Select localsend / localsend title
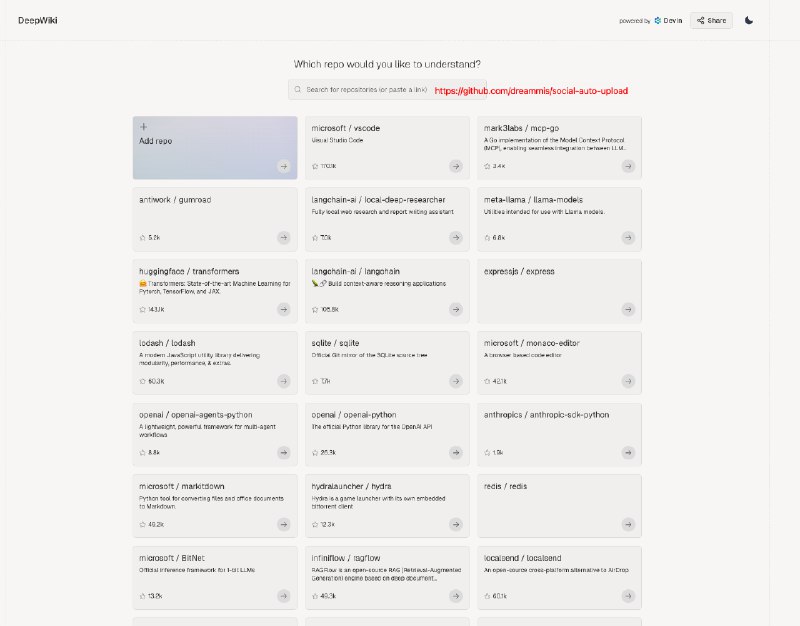Viewport: 800px width, 626px height. point(522,558)
